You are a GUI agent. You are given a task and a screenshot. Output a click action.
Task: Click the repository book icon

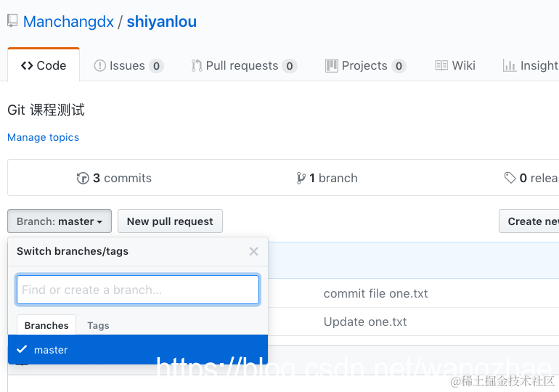coord(12,21)
